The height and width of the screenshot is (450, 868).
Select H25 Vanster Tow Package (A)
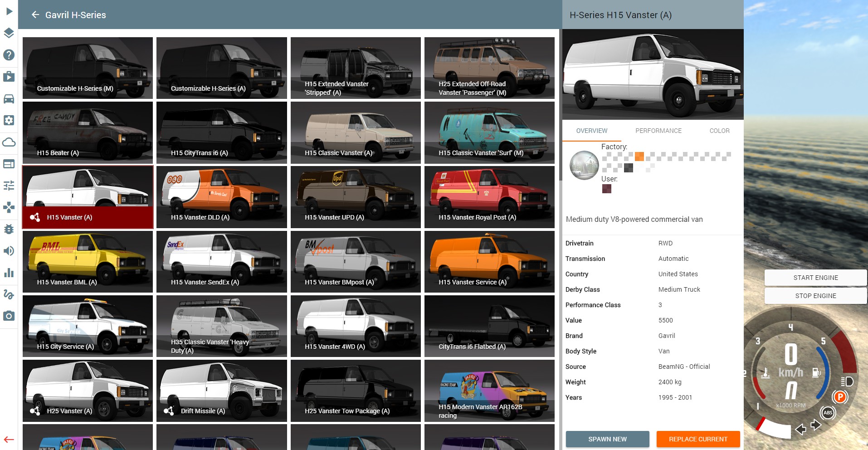click(356, 391)
